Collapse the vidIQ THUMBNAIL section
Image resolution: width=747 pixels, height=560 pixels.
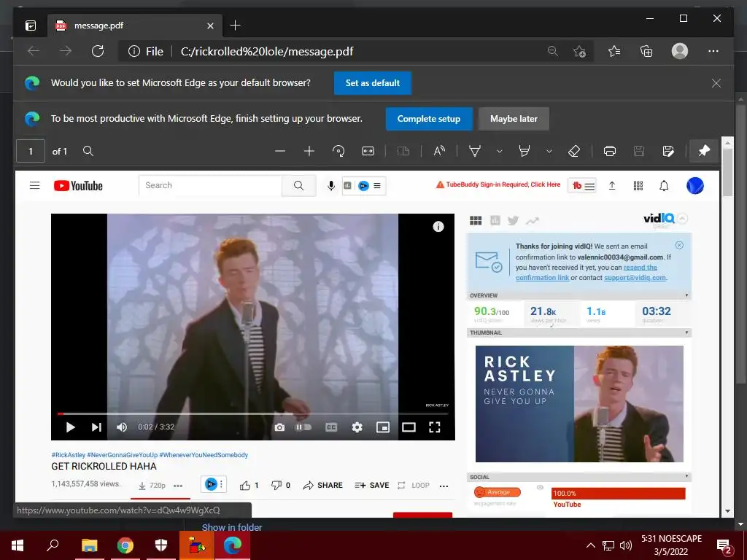pos(686,332)
